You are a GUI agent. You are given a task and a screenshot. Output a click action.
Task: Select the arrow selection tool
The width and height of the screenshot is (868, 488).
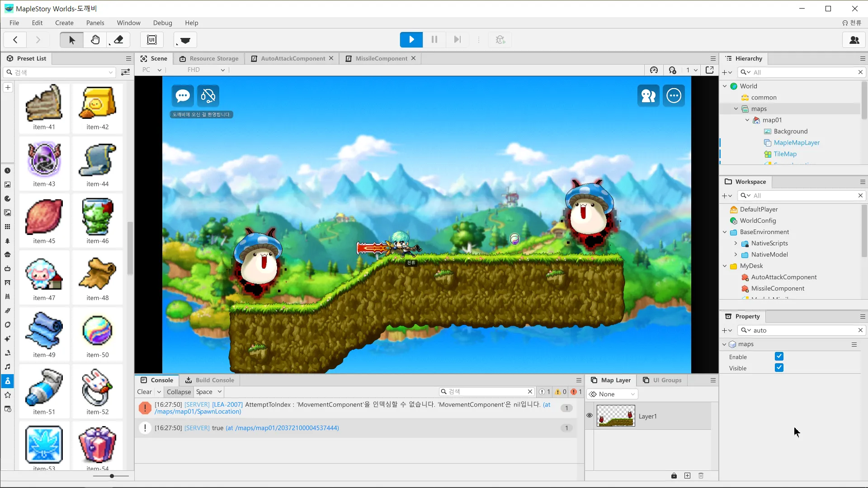tap(71, 40)
